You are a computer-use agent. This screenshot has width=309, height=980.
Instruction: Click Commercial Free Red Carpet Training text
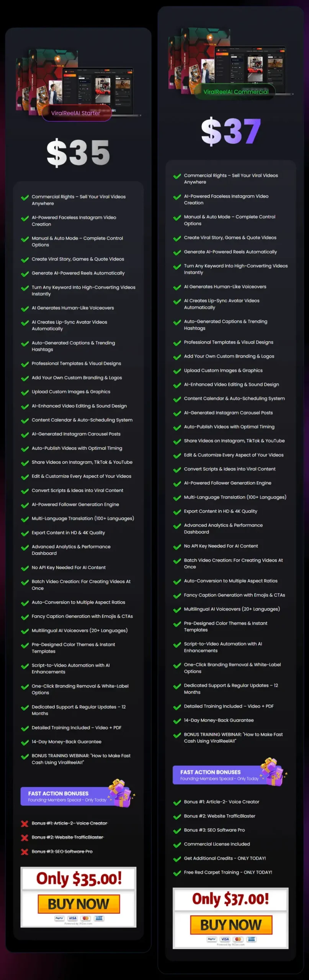[228, 872]
